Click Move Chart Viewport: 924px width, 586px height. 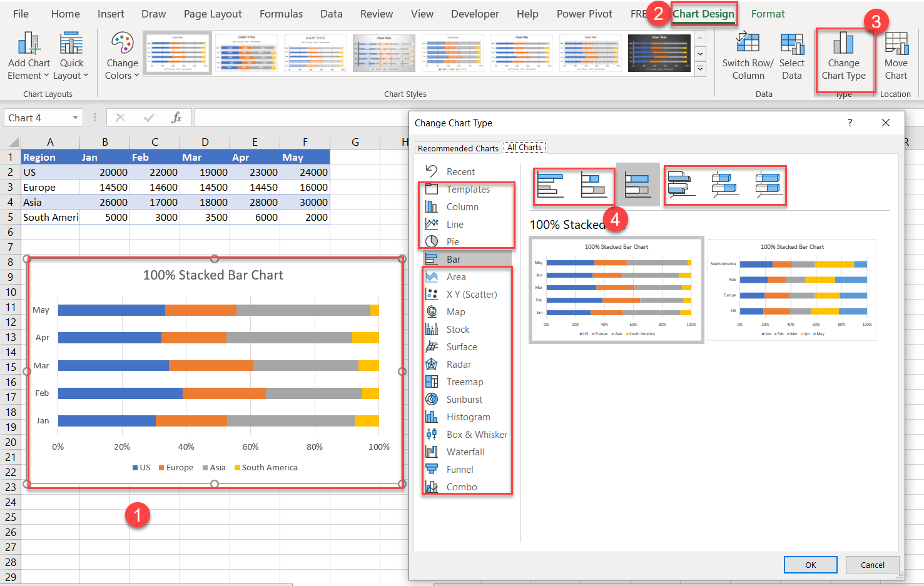coord(896,56)
